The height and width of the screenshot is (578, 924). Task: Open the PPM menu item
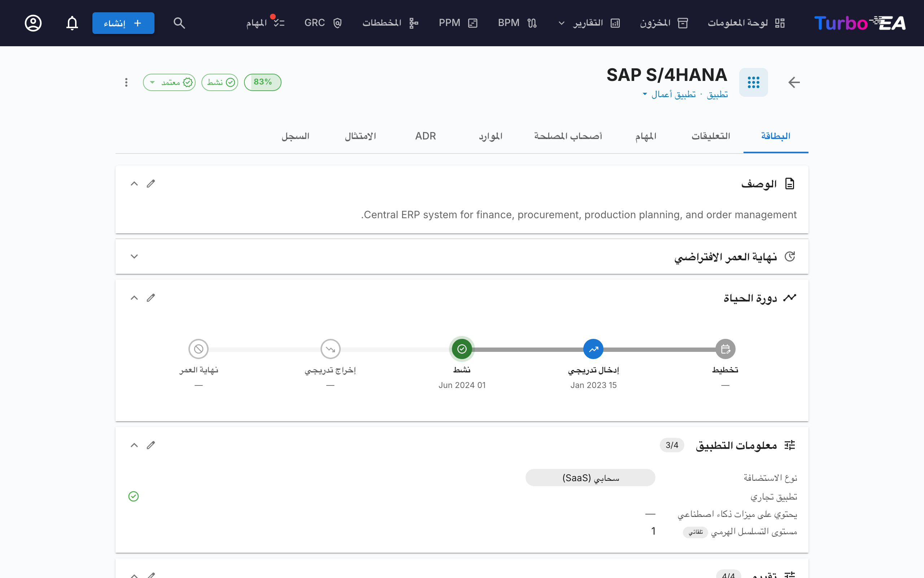pyautogui.click(x=458, y=23)
